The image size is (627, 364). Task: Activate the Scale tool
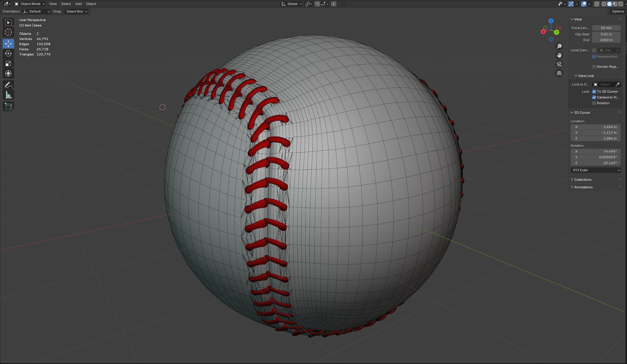click(8, 64)
